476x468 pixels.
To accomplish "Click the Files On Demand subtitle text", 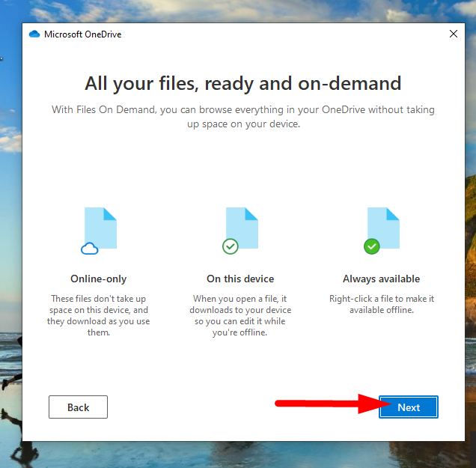I will 242,116.
